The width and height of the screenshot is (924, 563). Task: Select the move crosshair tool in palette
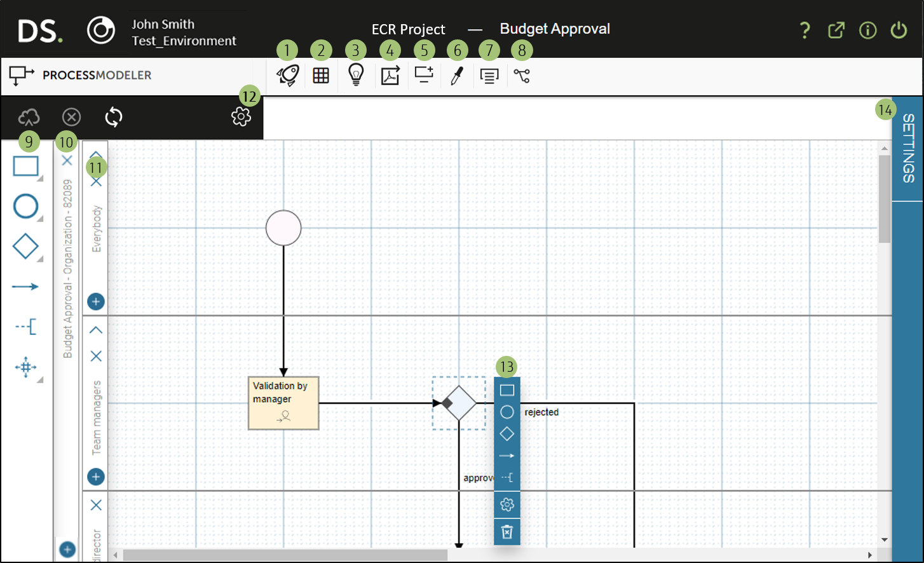pyautogui.click(x=26, y=367)
